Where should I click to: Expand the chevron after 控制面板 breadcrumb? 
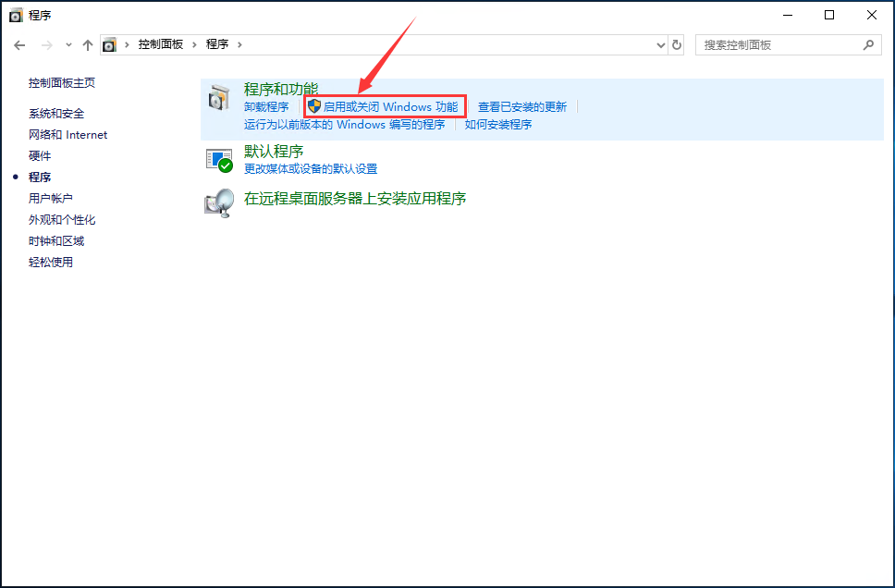(x=194, y=44)
